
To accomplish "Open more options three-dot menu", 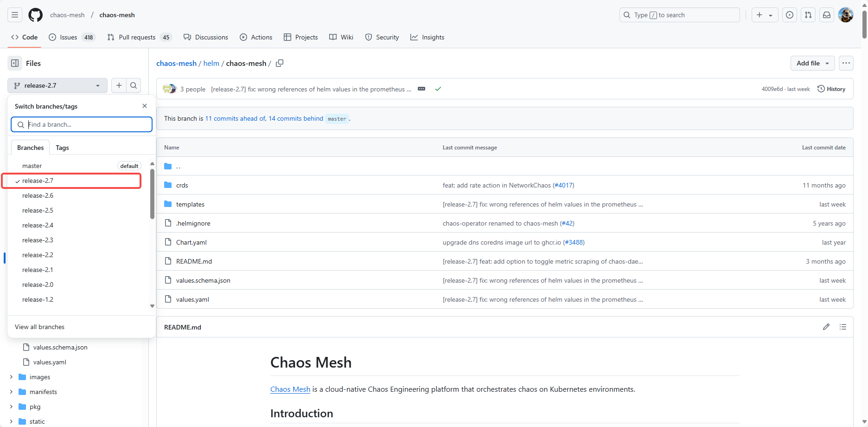I will pos(846,63).
